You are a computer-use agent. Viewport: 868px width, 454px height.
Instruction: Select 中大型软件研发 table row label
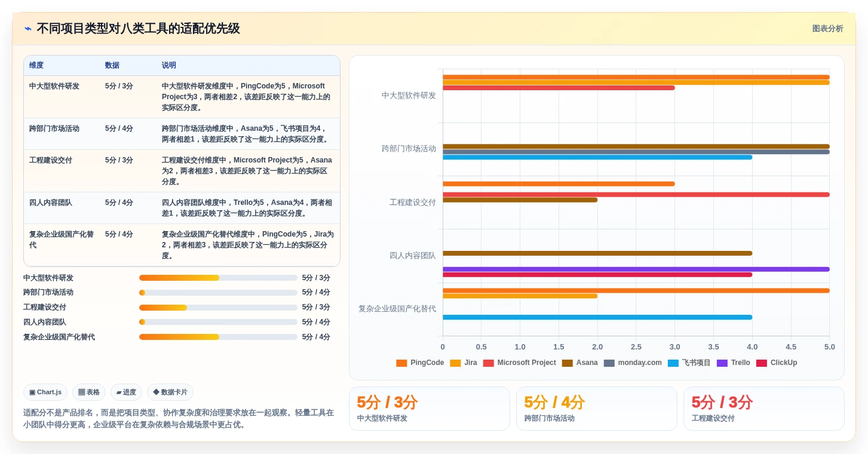coord(54,86)
